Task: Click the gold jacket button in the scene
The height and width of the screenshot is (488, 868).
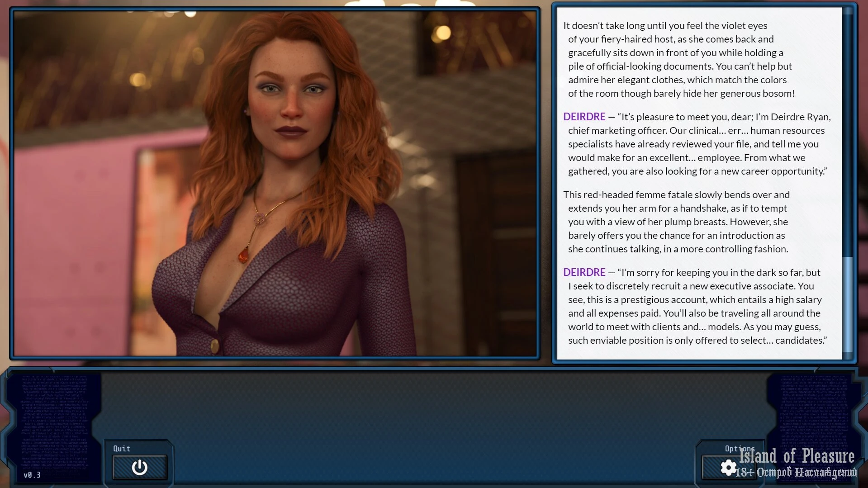Action: point(214,346)
